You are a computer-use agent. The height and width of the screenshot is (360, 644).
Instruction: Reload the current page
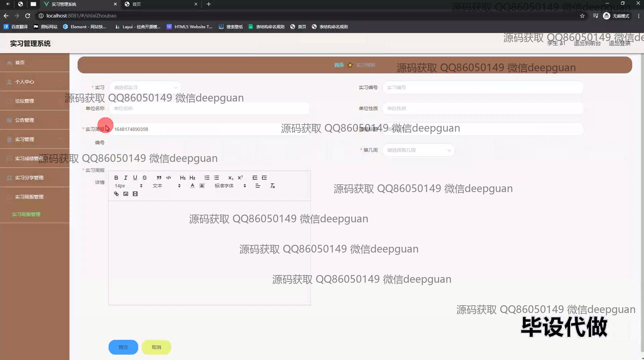pos(28,16)
